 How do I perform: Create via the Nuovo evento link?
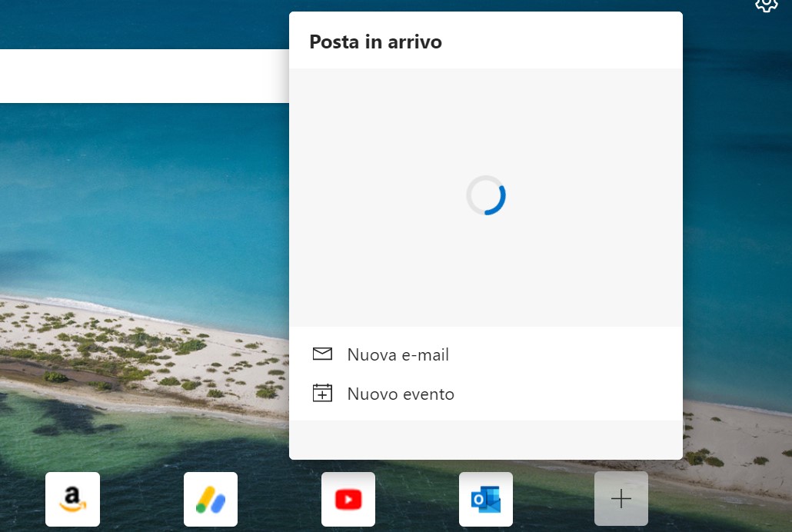pos(401,394)
